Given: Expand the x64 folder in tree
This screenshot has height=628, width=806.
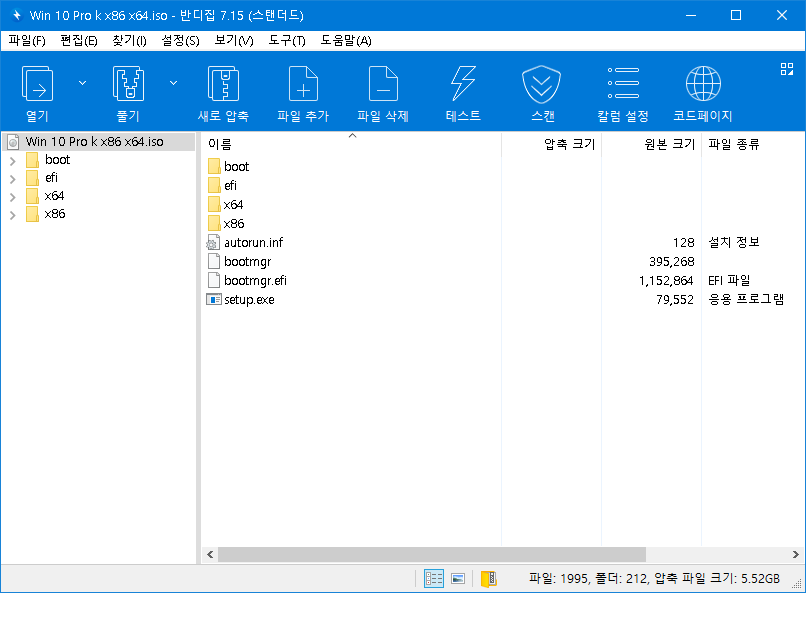Looking at the screenshot, I should tap(13, 197).
